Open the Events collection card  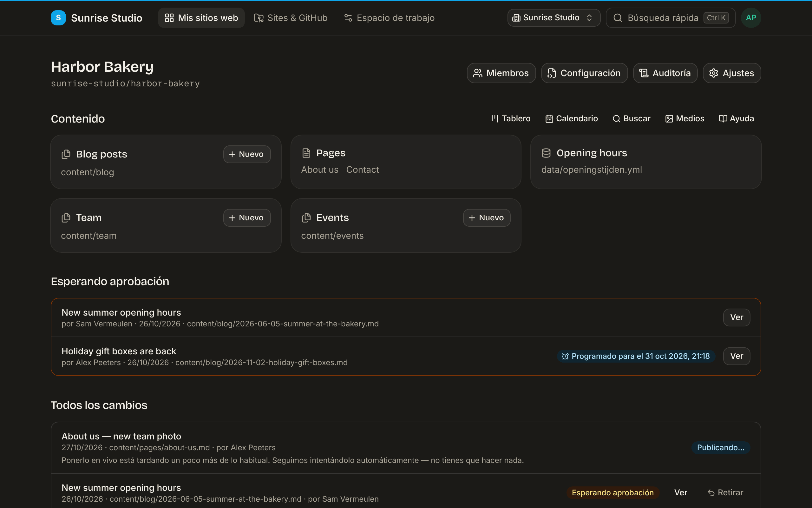click(x=406, y=225)
